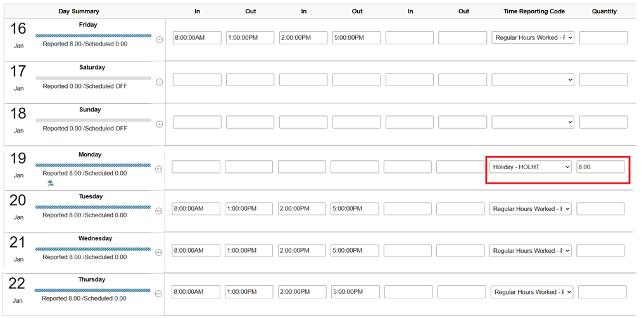Open Friday Jan 16 more actions icon

pos(160,40)
